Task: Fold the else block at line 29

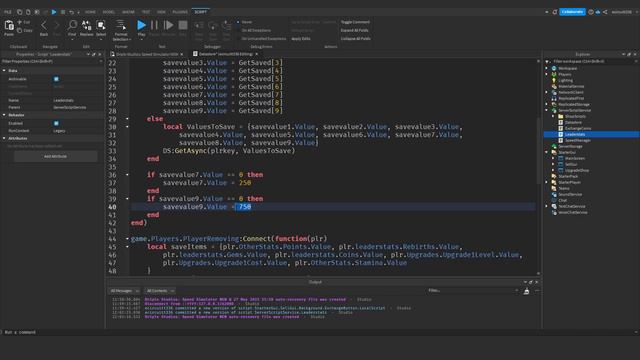Action: point(127,119)
